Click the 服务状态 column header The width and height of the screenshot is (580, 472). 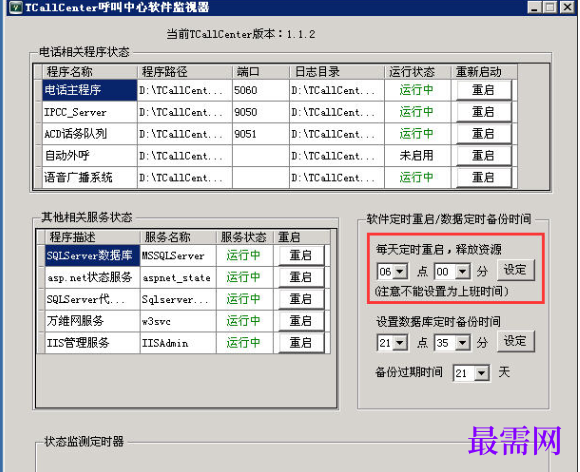click(245, 237)
